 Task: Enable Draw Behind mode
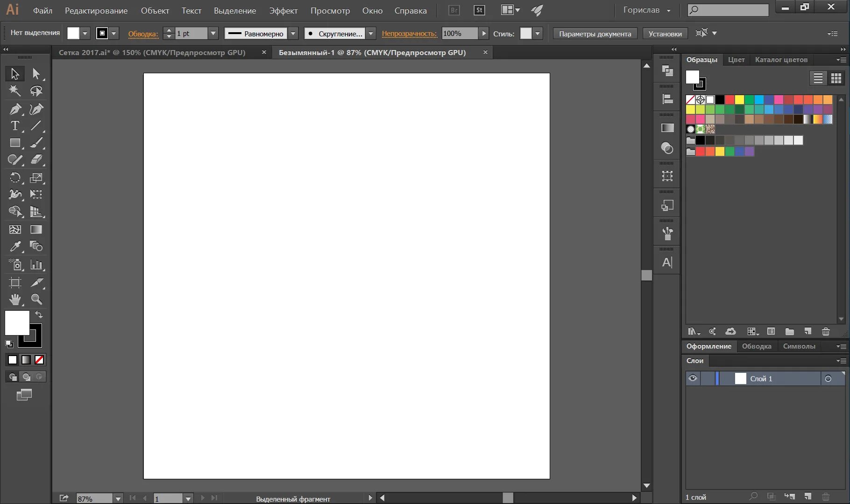point(26,377)
